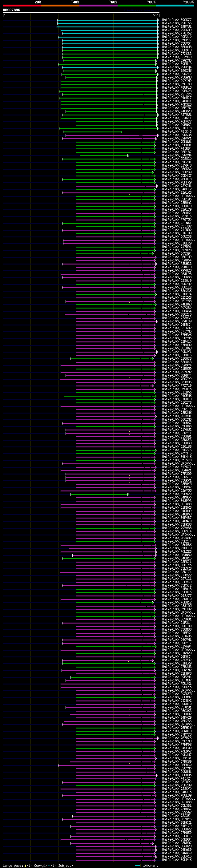Click the cyan alignment bar for UniRef100_C5WVD4
This screenshot has height=868, width=197.
click(x=111, y=44)
